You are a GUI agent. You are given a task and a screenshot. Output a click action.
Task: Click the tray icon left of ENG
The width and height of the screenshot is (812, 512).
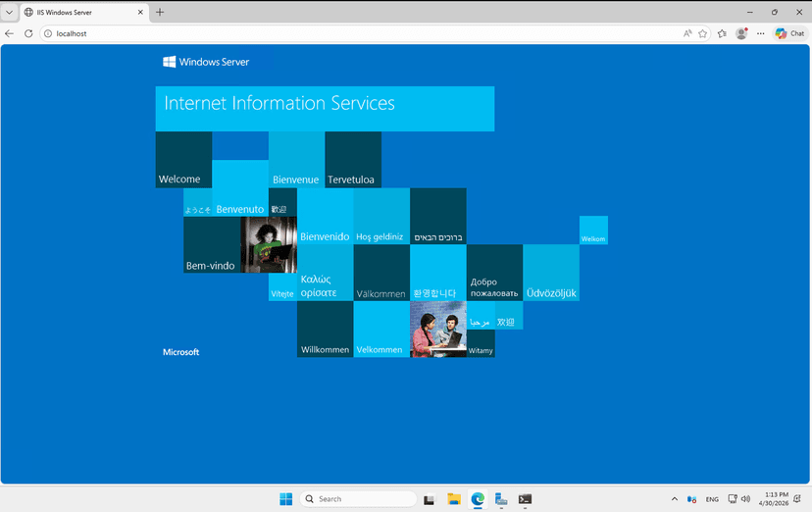tap(691, 499)
